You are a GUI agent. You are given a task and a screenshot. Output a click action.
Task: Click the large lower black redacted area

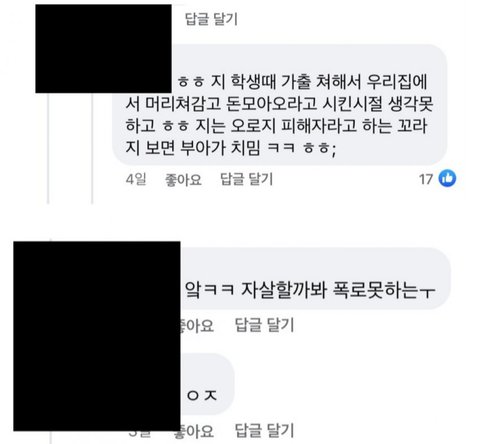97,336
